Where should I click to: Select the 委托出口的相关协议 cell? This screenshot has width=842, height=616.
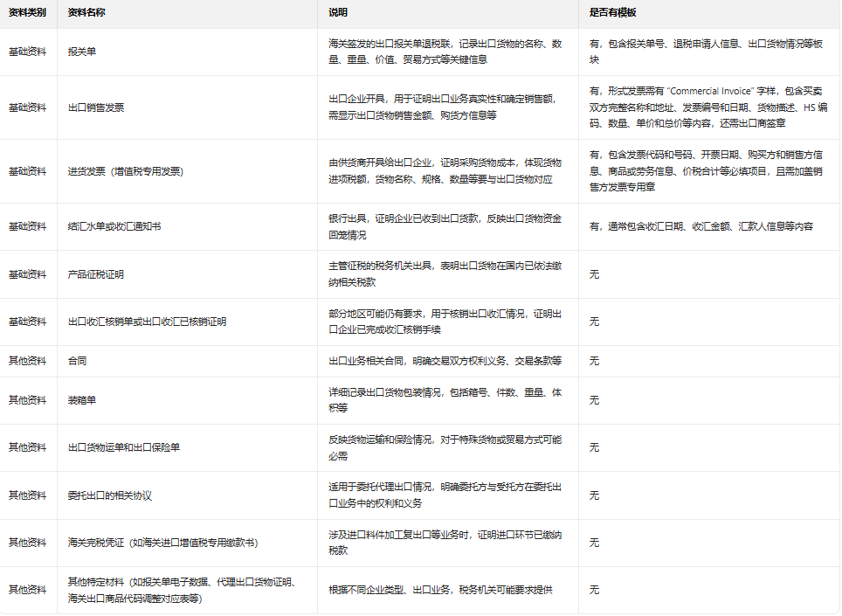coord(110,495)
